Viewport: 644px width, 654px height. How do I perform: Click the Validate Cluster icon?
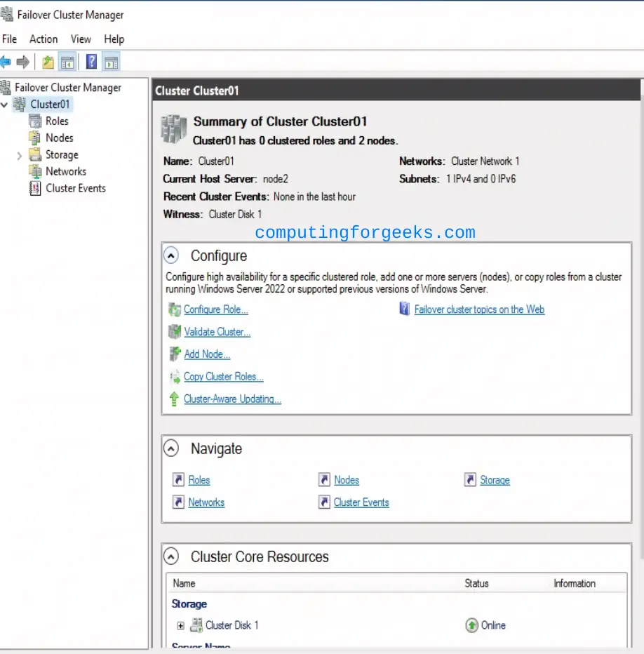[175, 332]
